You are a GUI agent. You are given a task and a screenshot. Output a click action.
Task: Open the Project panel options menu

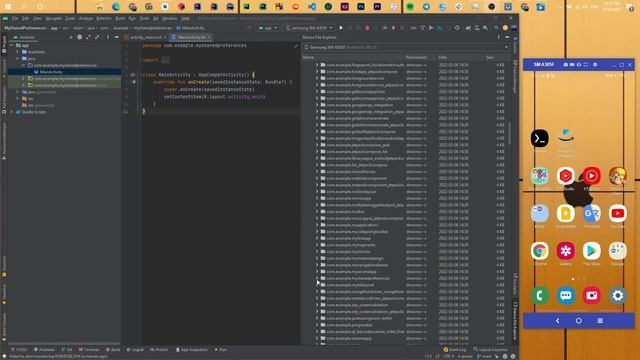[108, 37]
